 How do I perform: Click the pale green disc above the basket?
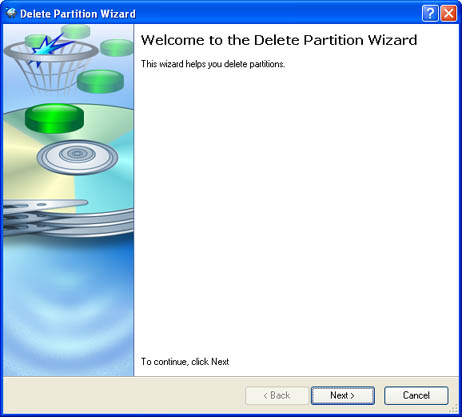pyautogui.click(x=76, y=31)
